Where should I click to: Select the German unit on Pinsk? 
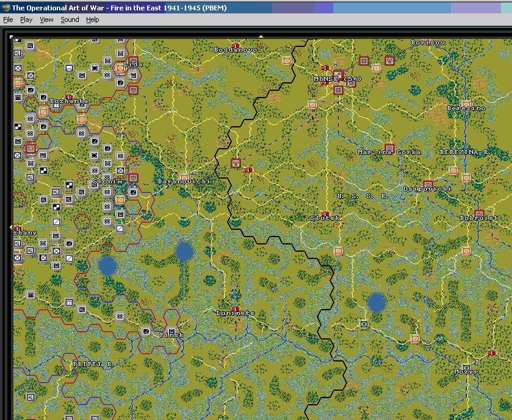pos(171,331)
